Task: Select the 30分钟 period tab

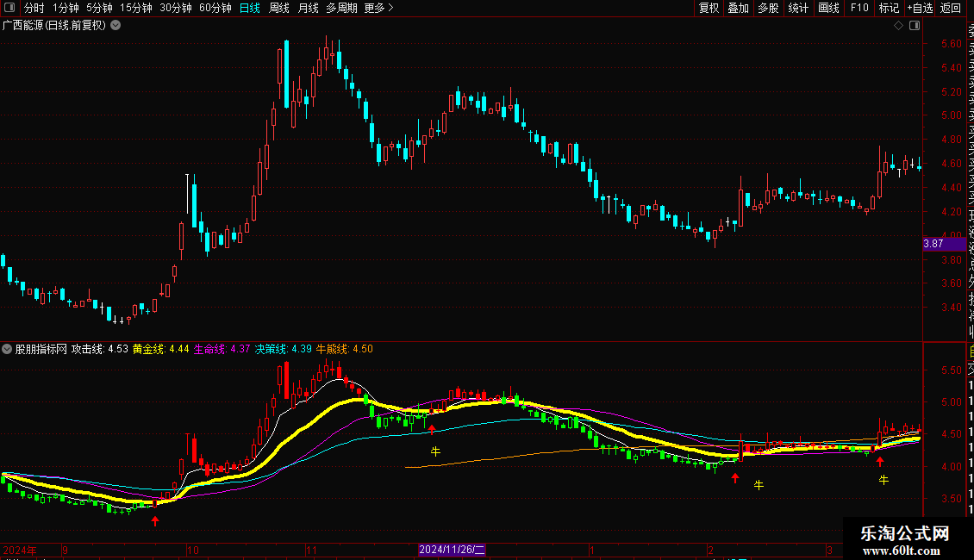Action: coord(176,8)
